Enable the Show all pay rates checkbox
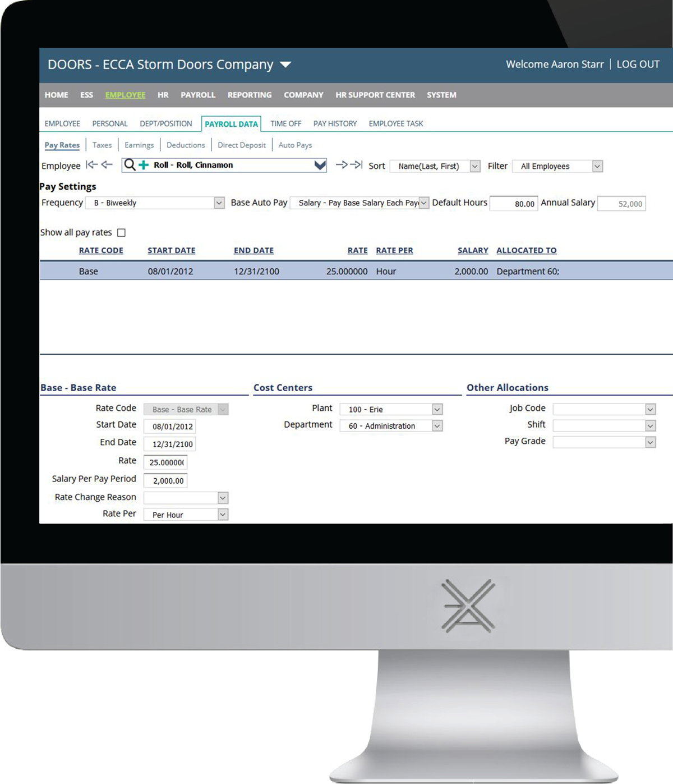673x784 pixels. click(121, 232)
